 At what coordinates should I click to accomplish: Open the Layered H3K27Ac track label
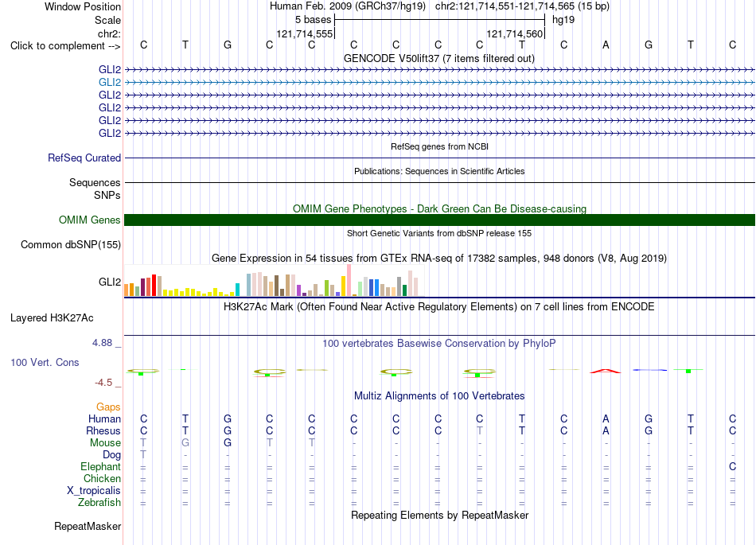tap(52, 317)
